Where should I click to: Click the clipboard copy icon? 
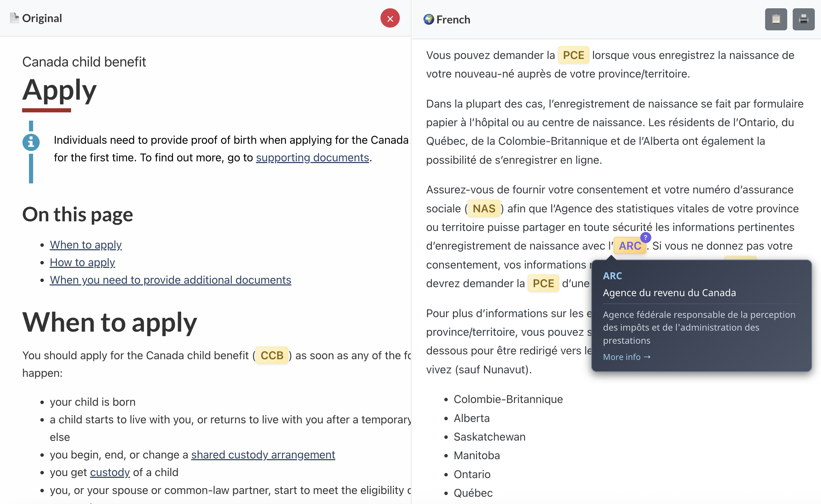pos(776,19)
